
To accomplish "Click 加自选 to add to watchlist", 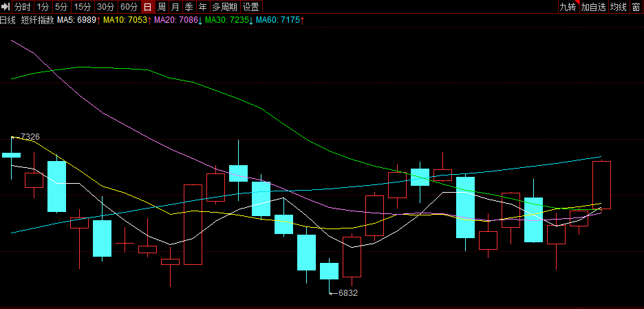I will [x=593, y=7].
